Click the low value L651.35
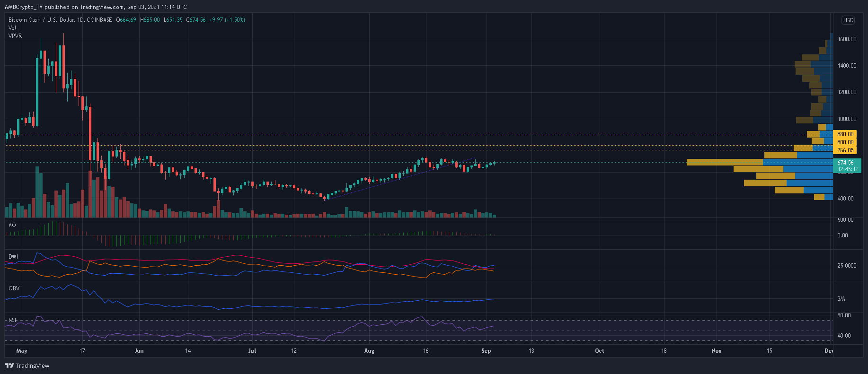The width and height of the screenshot is (868, 374). (173, 20)
